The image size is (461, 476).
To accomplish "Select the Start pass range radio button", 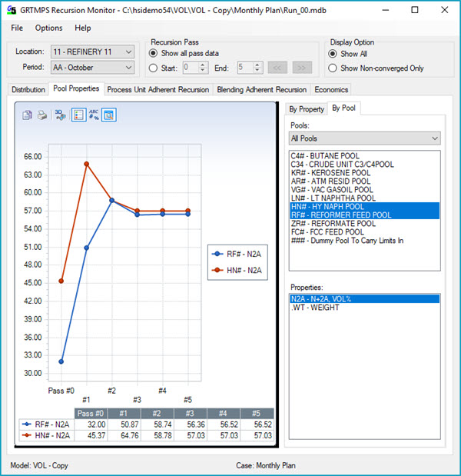I will [154, 68].
